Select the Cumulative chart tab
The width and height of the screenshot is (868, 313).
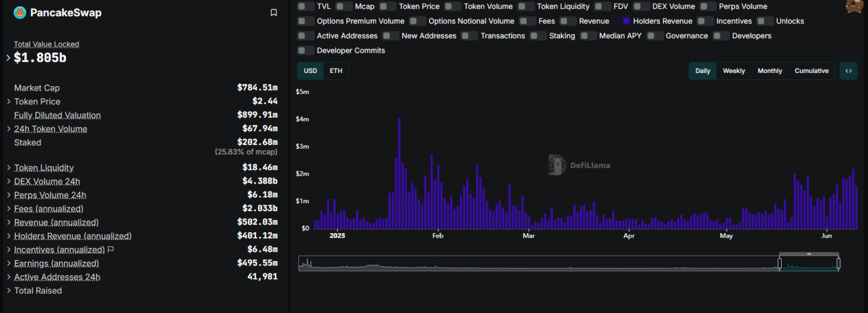(811, 71)
